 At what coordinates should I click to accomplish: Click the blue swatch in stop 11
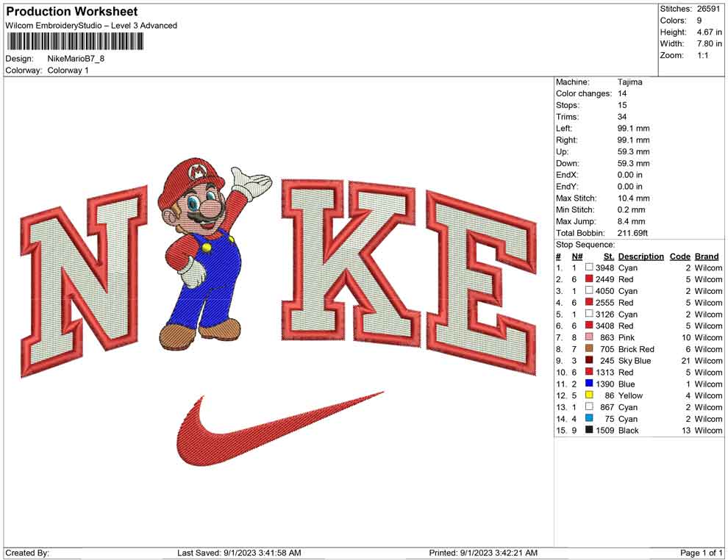(589, 383)
